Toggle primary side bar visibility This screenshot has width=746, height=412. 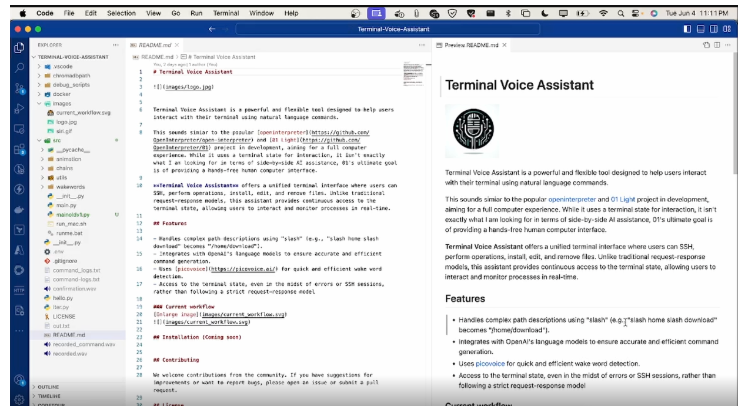687,29
